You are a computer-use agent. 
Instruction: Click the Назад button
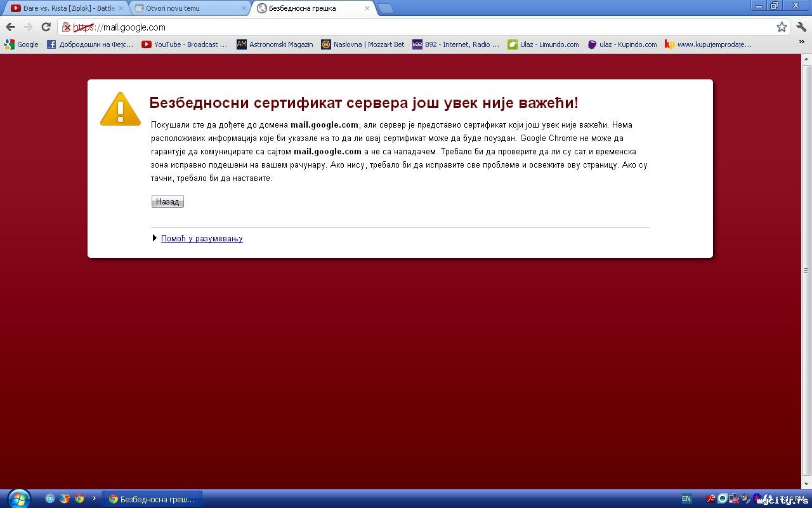point(167,201)
